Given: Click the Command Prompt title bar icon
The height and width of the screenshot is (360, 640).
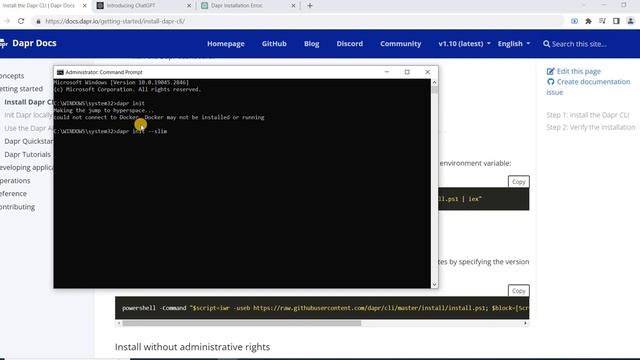Looking at the screenshot, I should tap(60, 72).
